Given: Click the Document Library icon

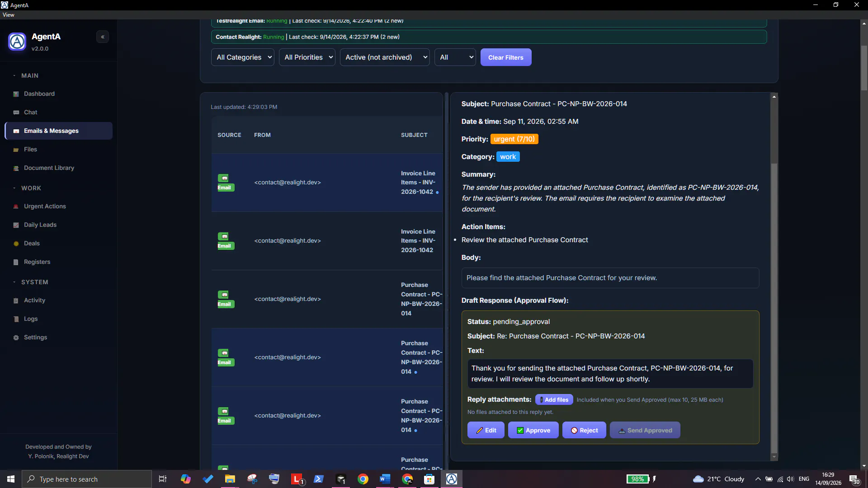Looking at the screenshot, I should 16,169.
